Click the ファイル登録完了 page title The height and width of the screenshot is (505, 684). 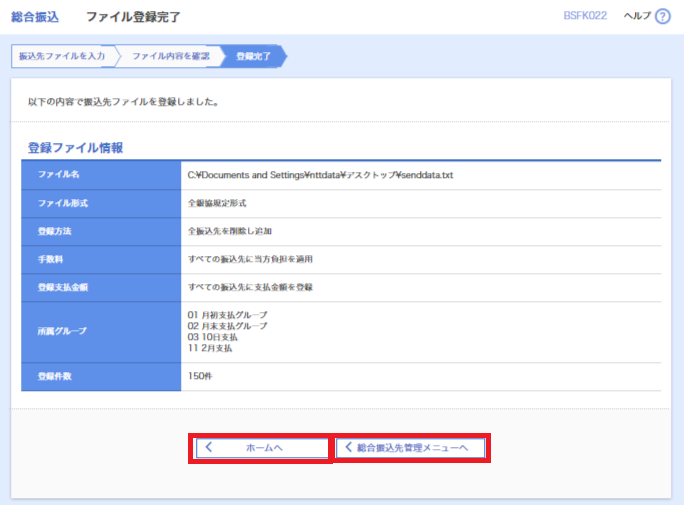pyautogui.click(x=133, y=17)
